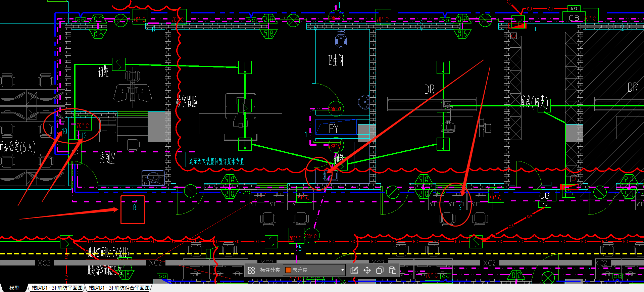Select the 卫生间 room label
This screenshot has width=644, height=292.
[x=335, y=60]
